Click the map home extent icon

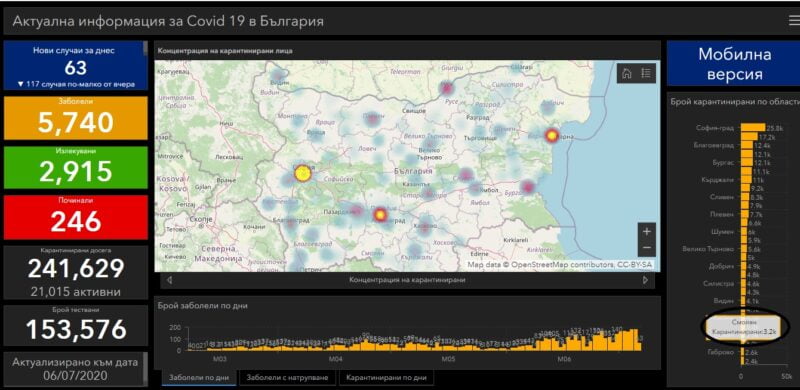pyautogui.click(x=627, y=74)
